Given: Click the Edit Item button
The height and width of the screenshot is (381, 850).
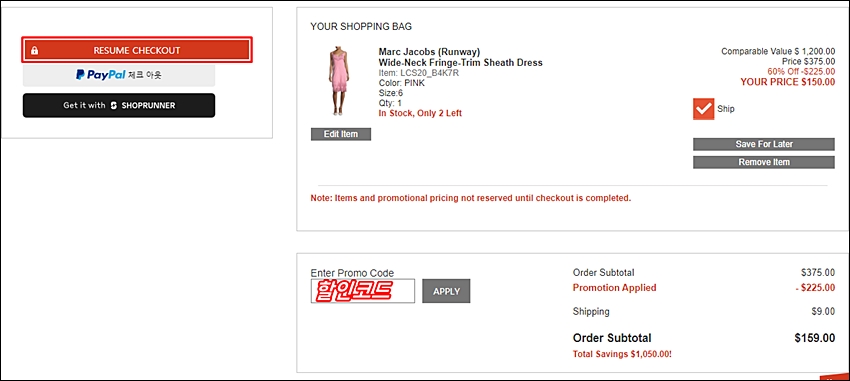Looking at the screenshot, I should [x=341, y=134].
